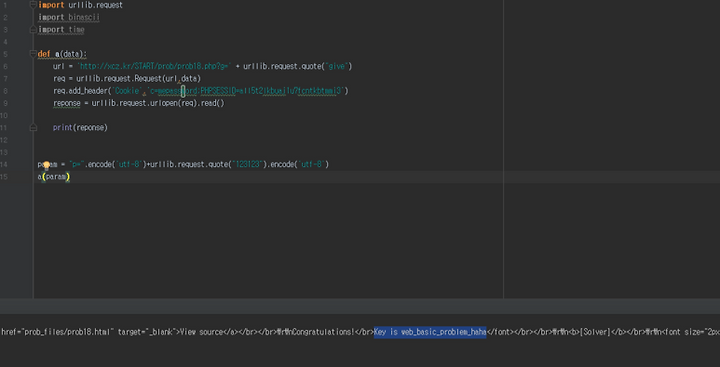720x367 pixels.
Task: Click 'target="_blank"' in the output line
Action: pos(146,332)
